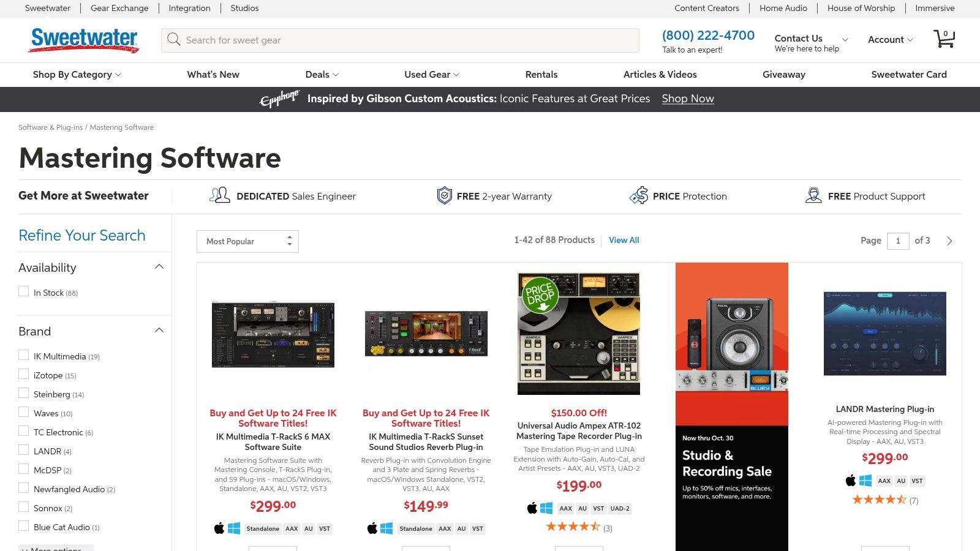
Task: Open the shopping cart icon
Action: (944, 39)
